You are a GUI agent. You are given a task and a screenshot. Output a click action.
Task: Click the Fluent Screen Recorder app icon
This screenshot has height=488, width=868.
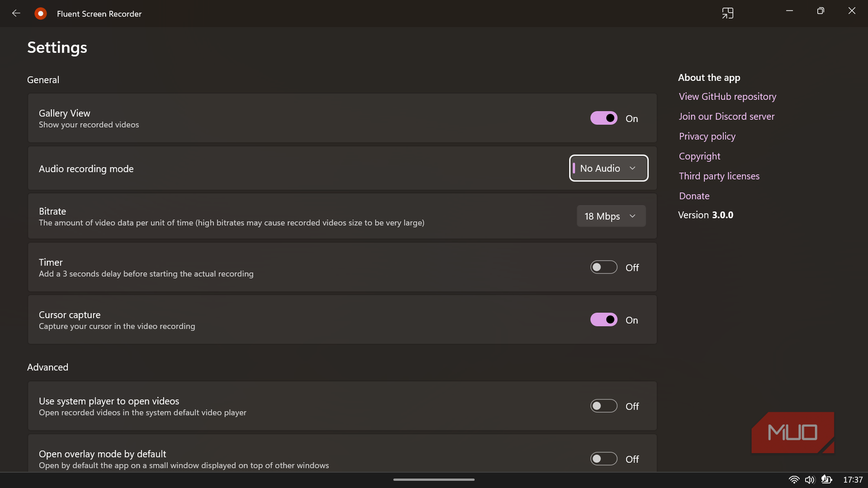click(41, 13)
